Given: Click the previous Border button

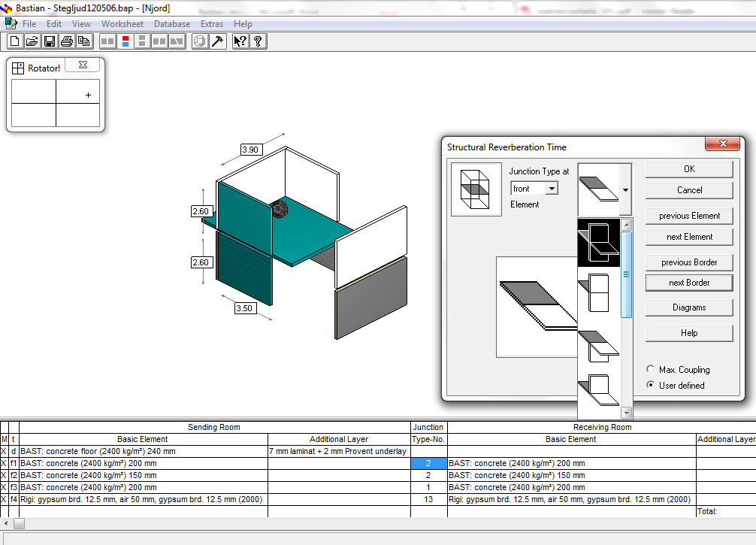Looking at the screenshot, I should [689, 262].
